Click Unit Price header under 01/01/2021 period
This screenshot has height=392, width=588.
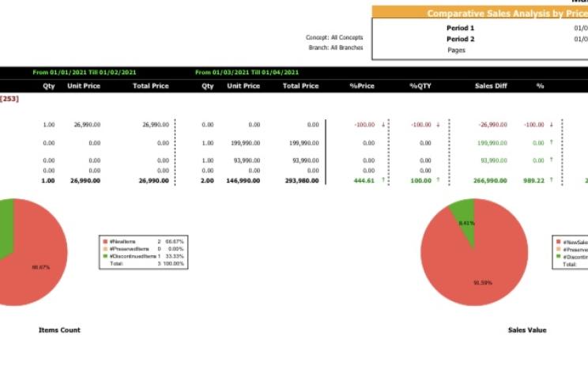84,86
